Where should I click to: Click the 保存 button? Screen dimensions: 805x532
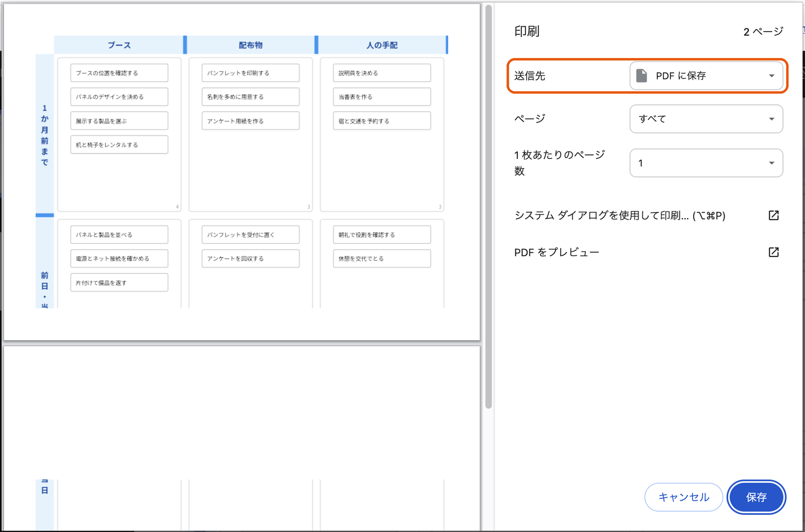point(756,497)
